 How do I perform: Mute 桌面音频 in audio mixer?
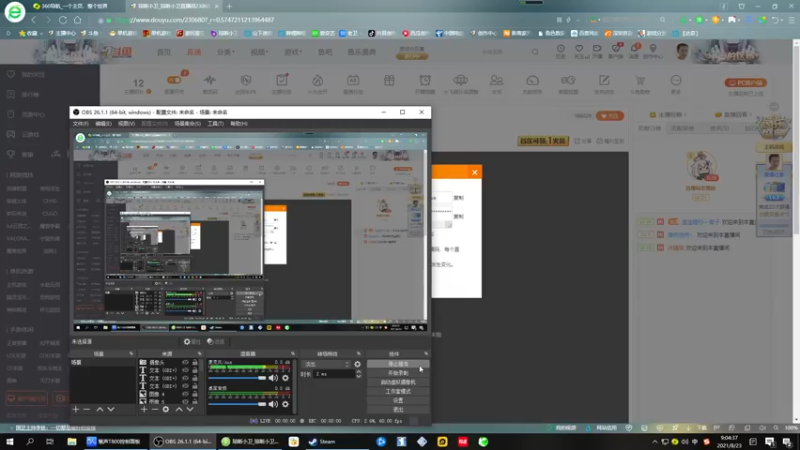(273, 404)
